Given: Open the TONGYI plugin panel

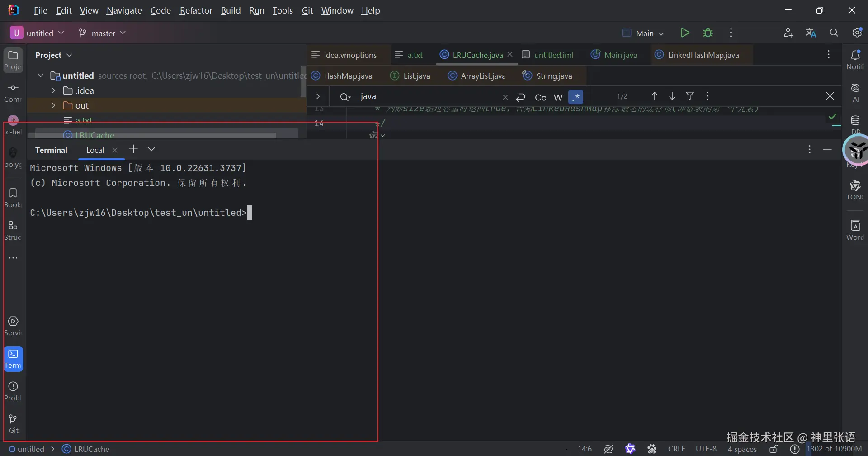Looking at the screenshot, I should pyautogui.click(x=855, y=190).
